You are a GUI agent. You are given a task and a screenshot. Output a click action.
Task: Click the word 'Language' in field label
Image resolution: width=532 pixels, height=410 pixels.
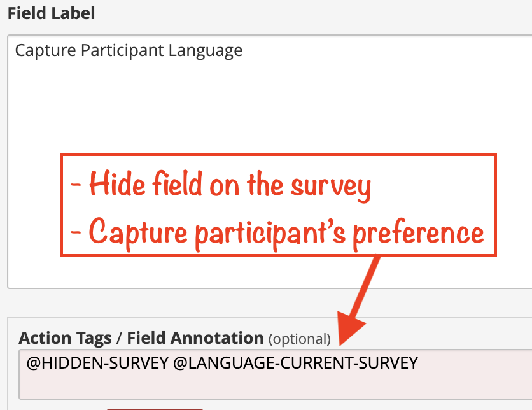(x=206, y=51)
